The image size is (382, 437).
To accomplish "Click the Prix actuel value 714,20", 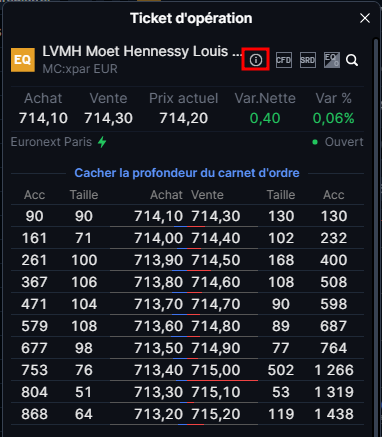I will click(x=184, y=118).
